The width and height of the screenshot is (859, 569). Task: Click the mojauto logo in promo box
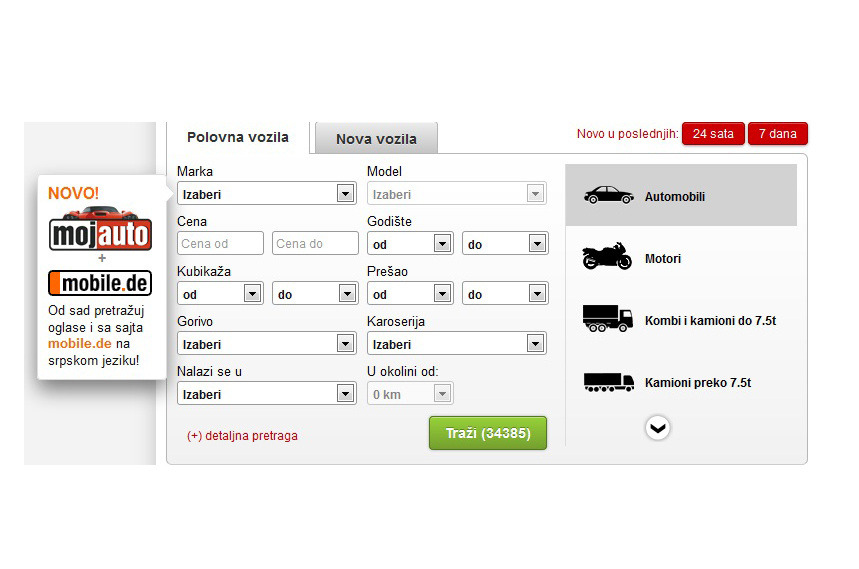click(x=101, y=232)
